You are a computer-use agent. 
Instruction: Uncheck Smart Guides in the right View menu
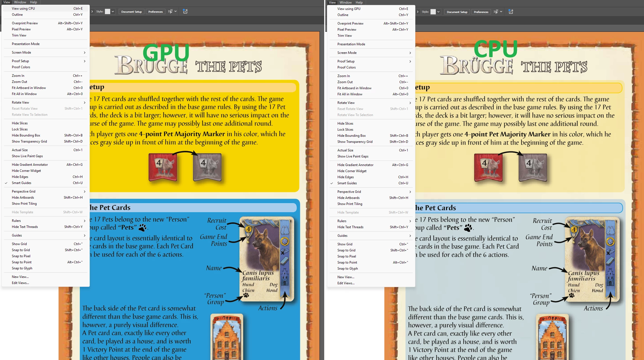(347, 183)
